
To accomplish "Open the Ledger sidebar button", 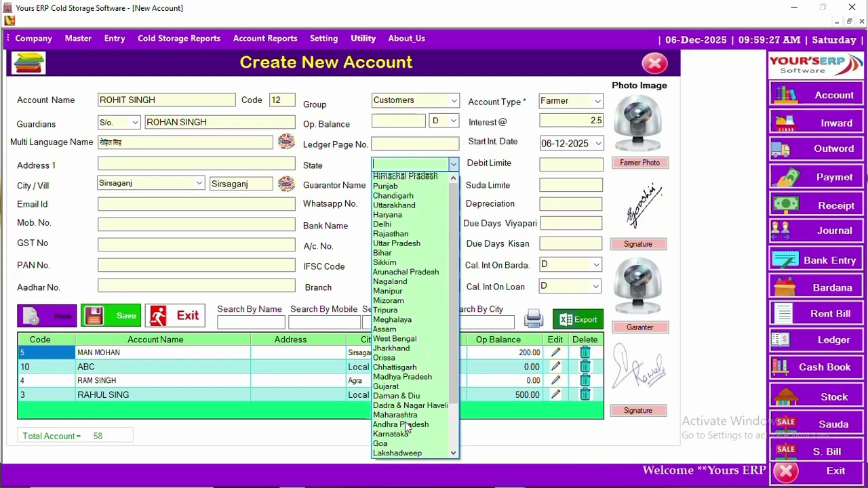I will click(816, 340).
